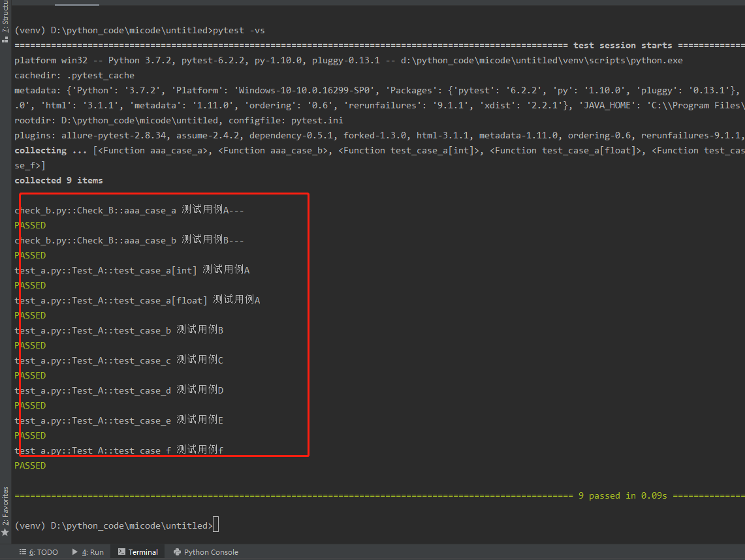745x560 pixels.
Task: Click the terminal input prompt cursor
Action: (215, 525)
